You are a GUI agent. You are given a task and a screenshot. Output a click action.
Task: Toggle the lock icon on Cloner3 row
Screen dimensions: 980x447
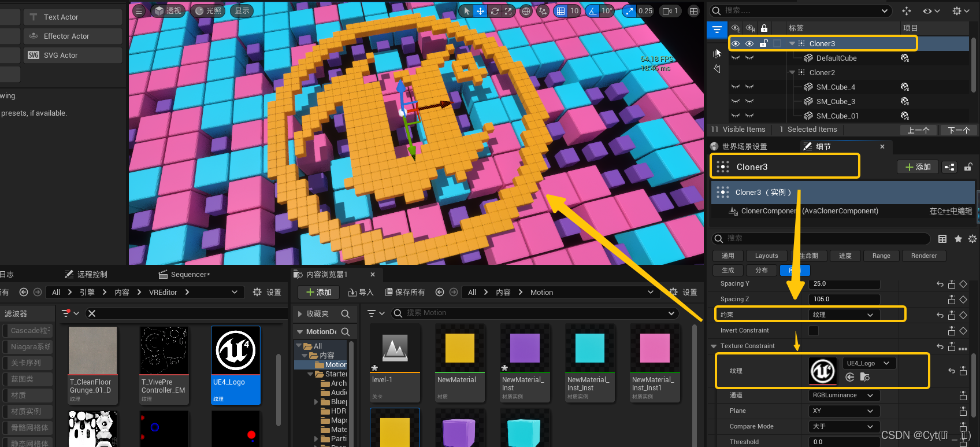point(763,43)
